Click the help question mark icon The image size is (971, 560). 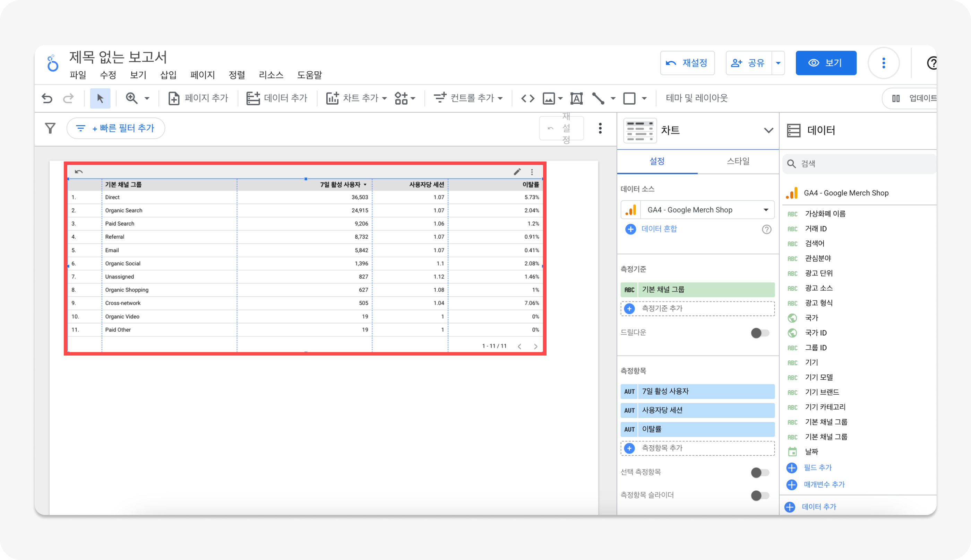[x=932, y=63]
